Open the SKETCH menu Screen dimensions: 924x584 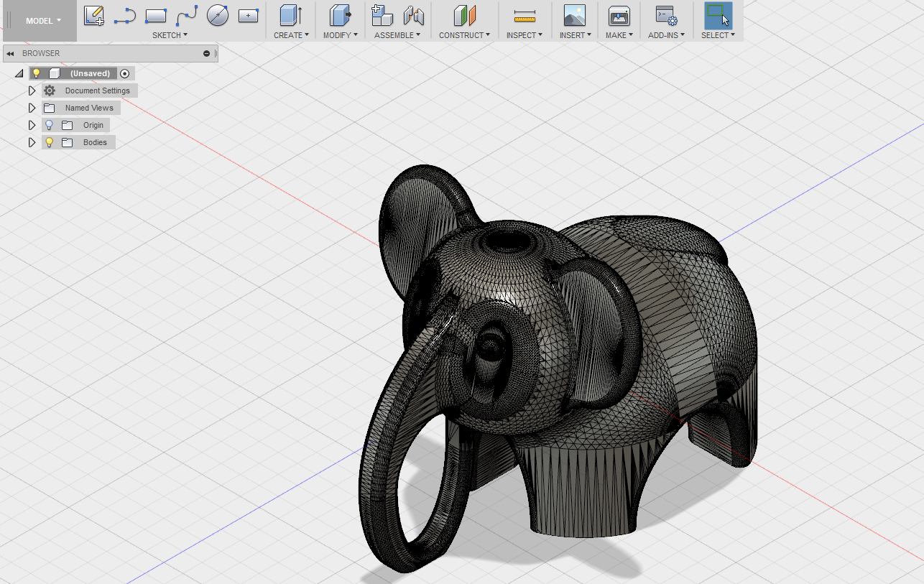pos(170,35)
